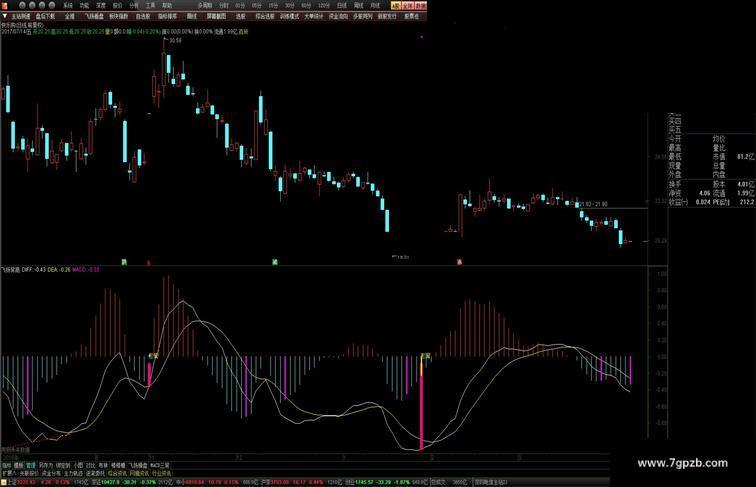Click the 飞扬操盘 tab in the bottom indicator row

point(138,466)
